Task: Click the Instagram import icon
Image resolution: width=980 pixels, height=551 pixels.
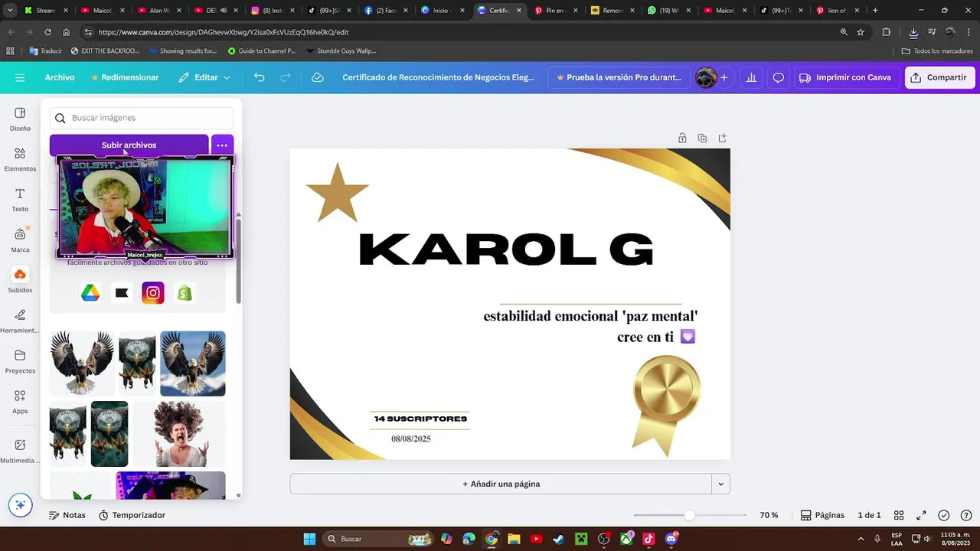Action: [153, 293]
